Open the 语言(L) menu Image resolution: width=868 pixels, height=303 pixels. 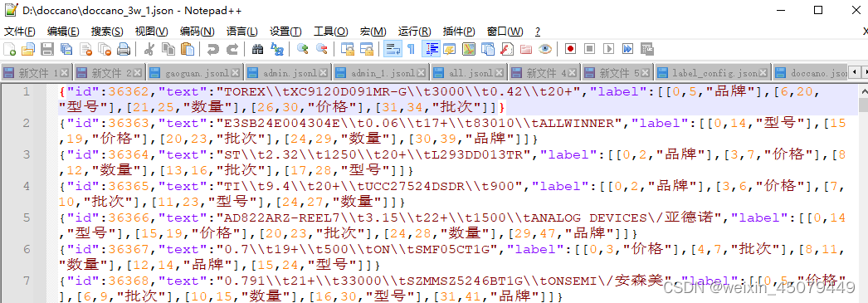point(242,32)
